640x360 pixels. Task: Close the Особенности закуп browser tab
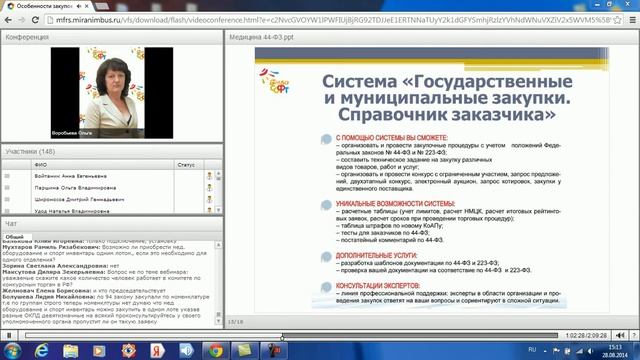pos(87,6)
